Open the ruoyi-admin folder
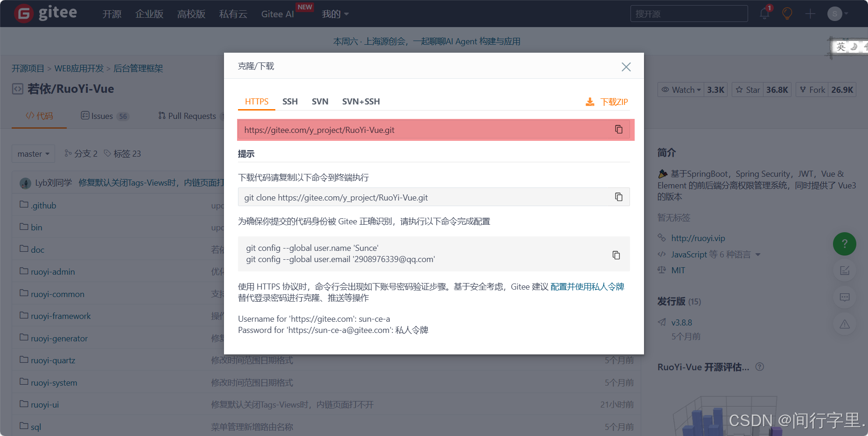868x436 pixels. pos(53,271)
